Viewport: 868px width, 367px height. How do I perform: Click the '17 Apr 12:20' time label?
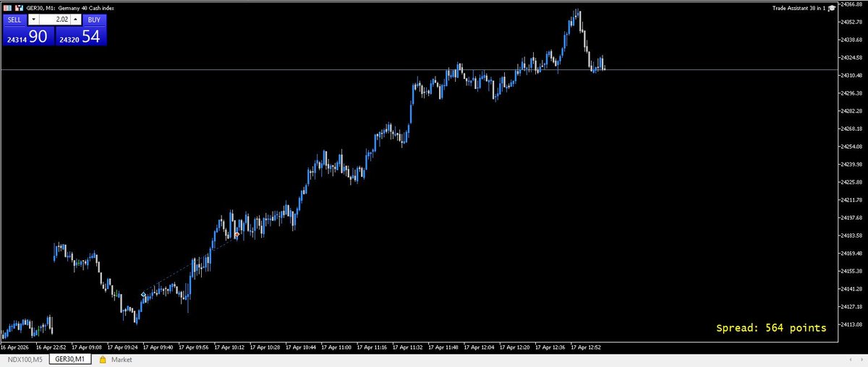pyautogui.click(x=514, y=347)
